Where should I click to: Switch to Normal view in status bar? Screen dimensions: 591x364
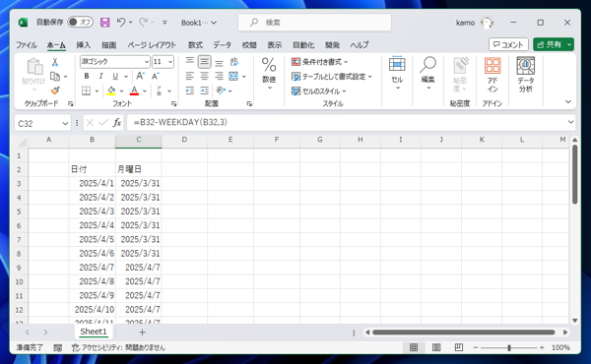[414, 347]
